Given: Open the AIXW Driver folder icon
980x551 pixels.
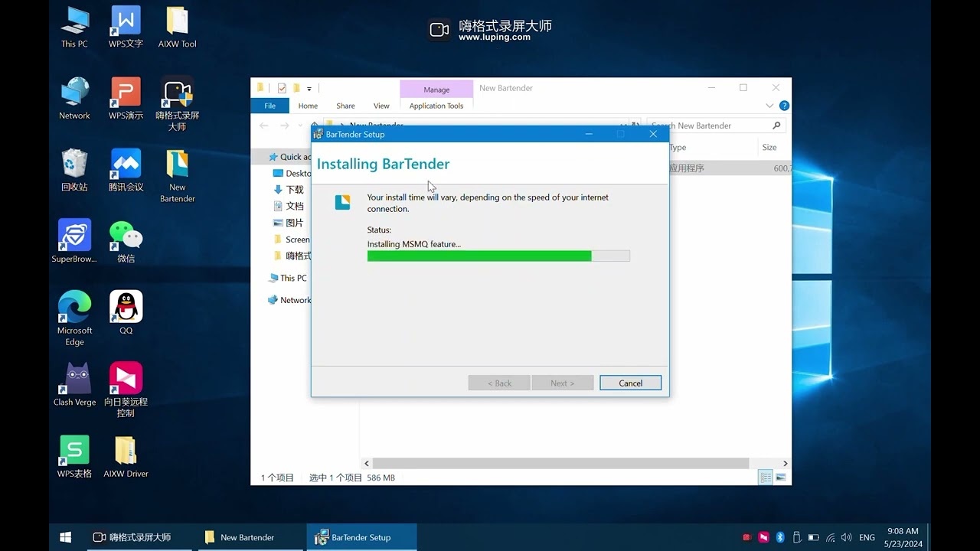Looking at the screenshot, I should [126, 456].
